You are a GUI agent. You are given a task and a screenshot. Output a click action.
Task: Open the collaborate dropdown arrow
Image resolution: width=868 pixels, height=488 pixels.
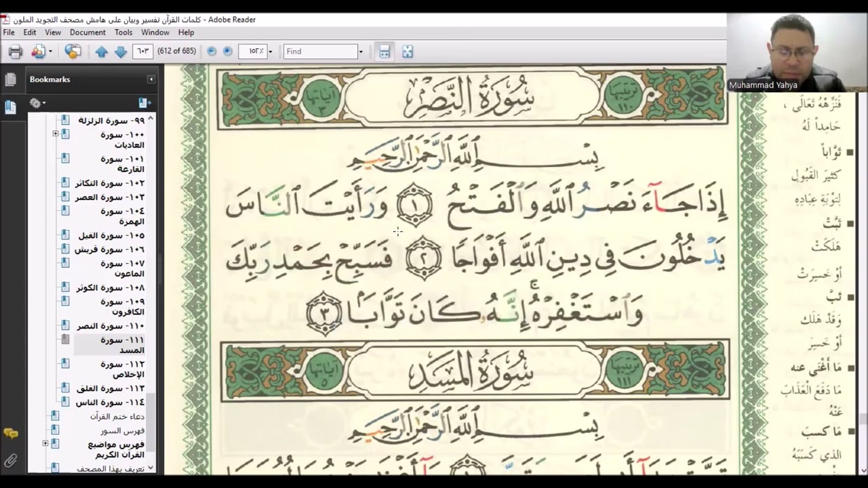pos(50,52)
